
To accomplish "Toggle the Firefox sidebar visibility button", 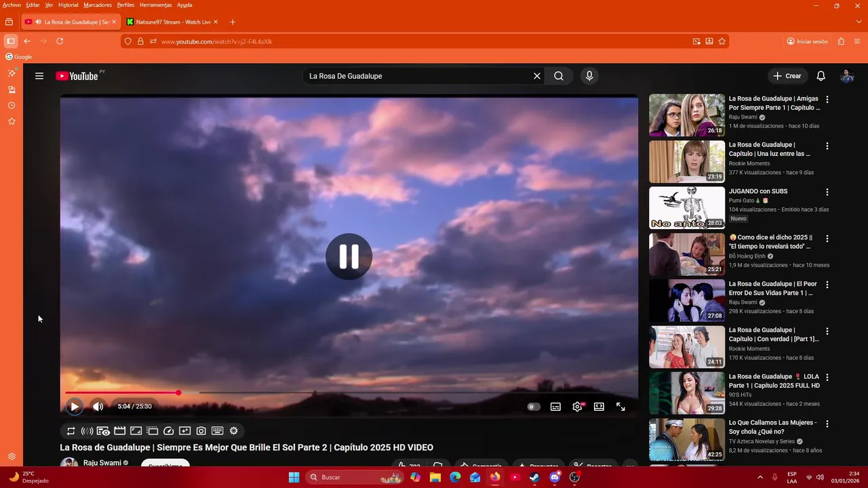I will [10, 41].
